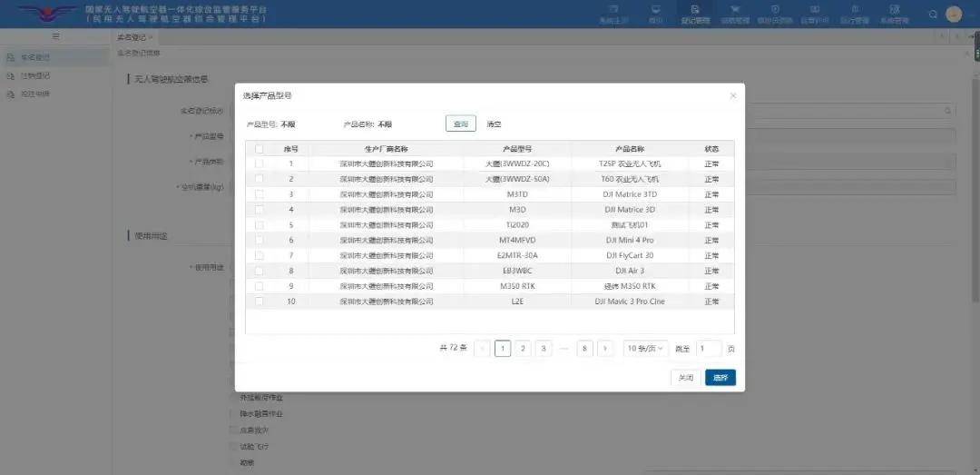
Task: Click the 大疆(3WWDZ-50A) model cell
Action: point(517,179)
